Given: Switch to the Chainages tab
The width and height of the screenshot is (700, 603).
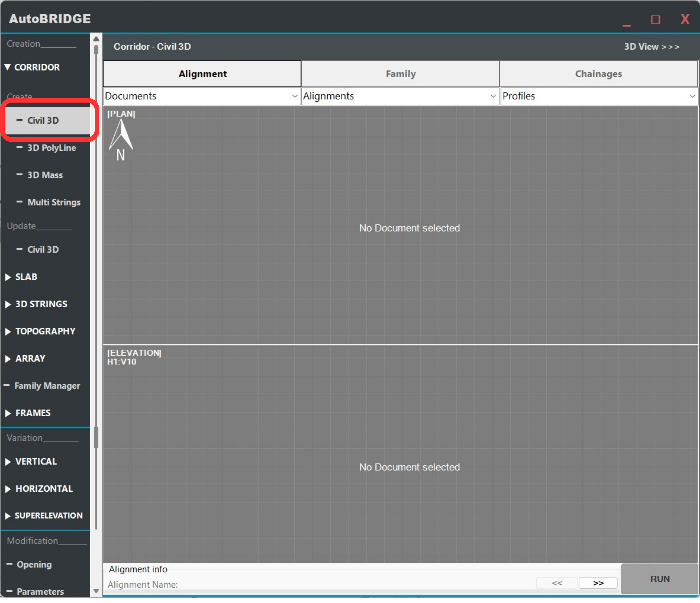Looking at the screenshot, I should tap(598, 74).
